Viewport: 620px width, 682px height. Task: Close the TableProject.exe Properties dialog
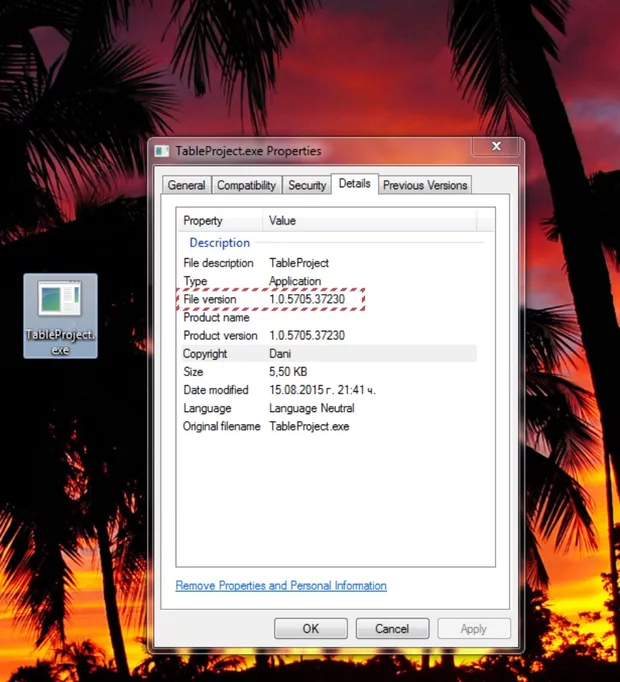coord(496,148)
